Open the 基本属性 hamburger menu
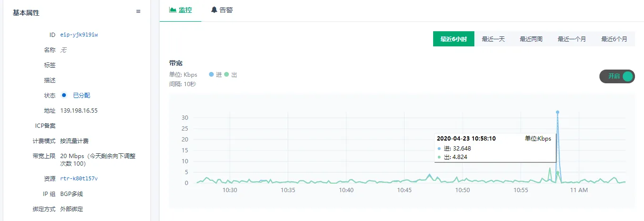This screenshot has height=221, width=644. 138,11
